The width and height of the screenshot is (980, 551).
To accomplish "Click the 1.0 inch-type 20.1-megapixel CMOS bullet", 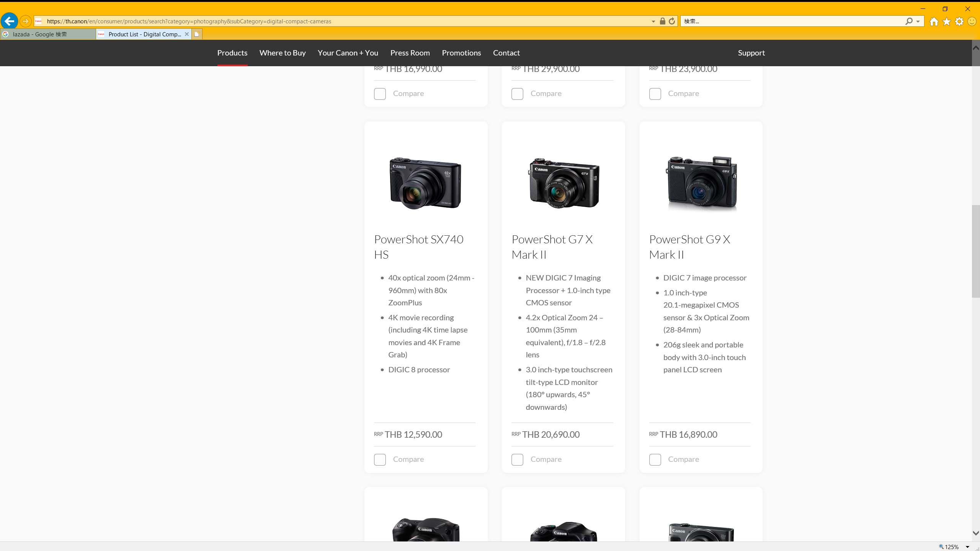I will [706, 311].
